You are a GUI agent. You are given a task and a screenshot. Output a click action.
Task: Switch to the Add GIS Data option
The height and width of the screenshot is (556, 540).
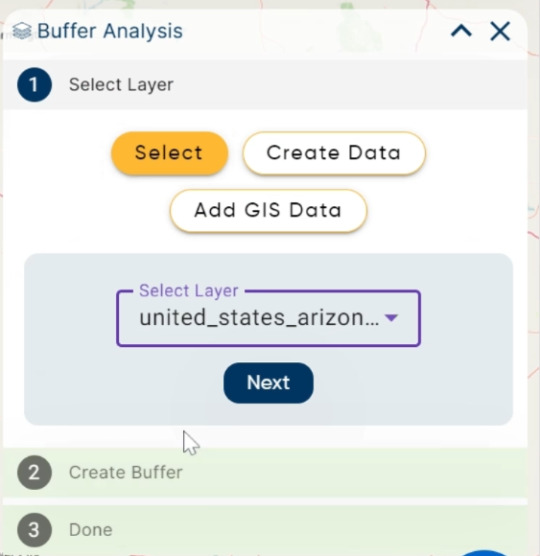pyautogui.click(x=268, y=211)
